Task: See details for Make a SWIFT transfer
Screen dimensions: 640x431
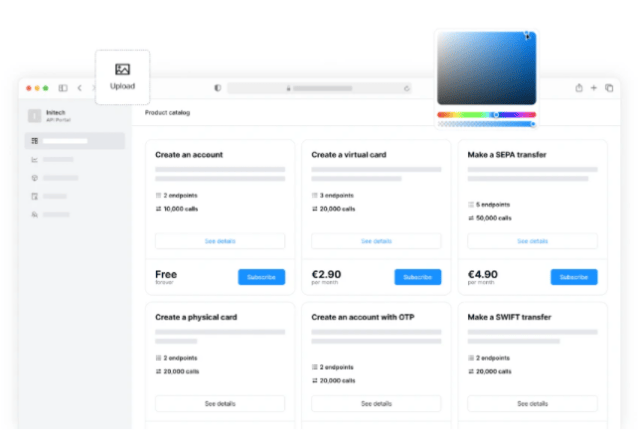Action: [x=532, y=403]
